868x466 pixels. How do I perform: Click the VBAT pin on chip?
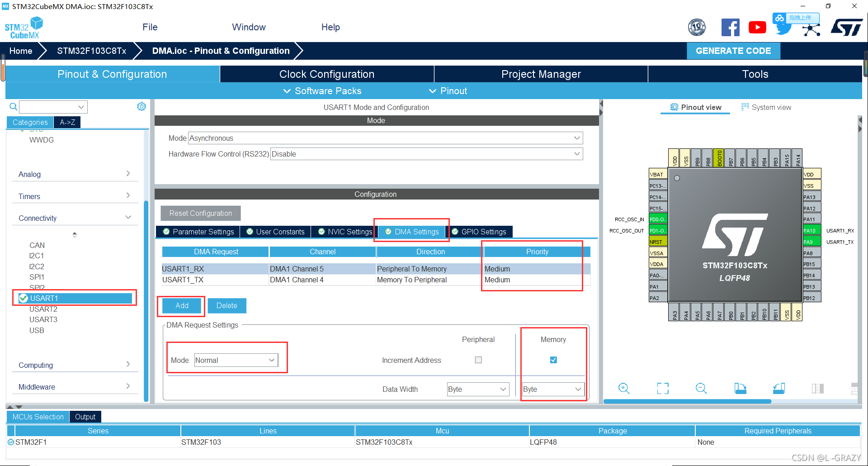coord(658,174)
